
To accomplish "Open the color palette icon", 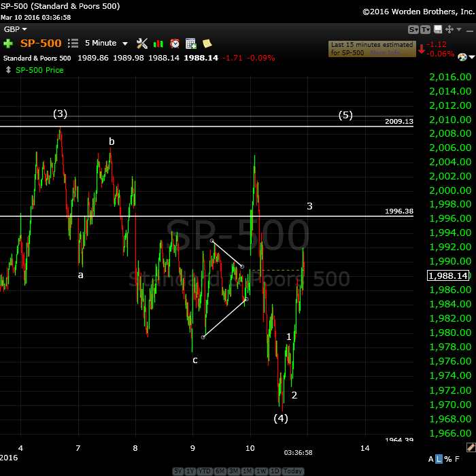I will point(462,56).
